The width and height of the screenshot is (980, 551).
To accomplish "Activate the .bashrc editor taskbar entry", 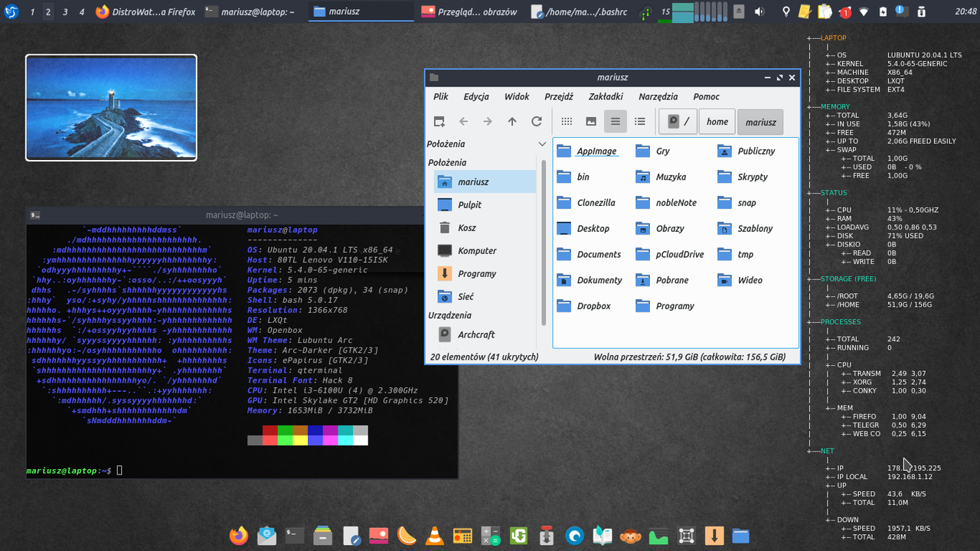I will [x=579, y=11].
